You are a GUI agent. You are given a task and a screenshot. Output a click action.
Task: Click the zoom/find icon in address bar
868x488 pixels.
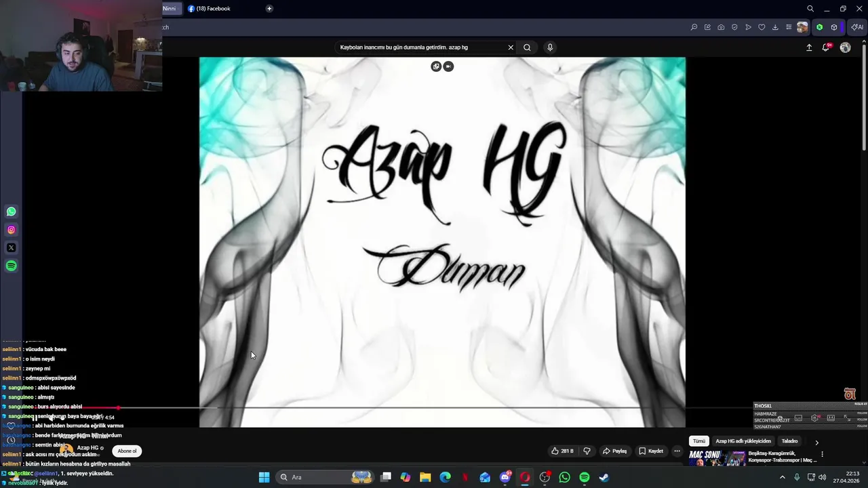coord(694,27)
